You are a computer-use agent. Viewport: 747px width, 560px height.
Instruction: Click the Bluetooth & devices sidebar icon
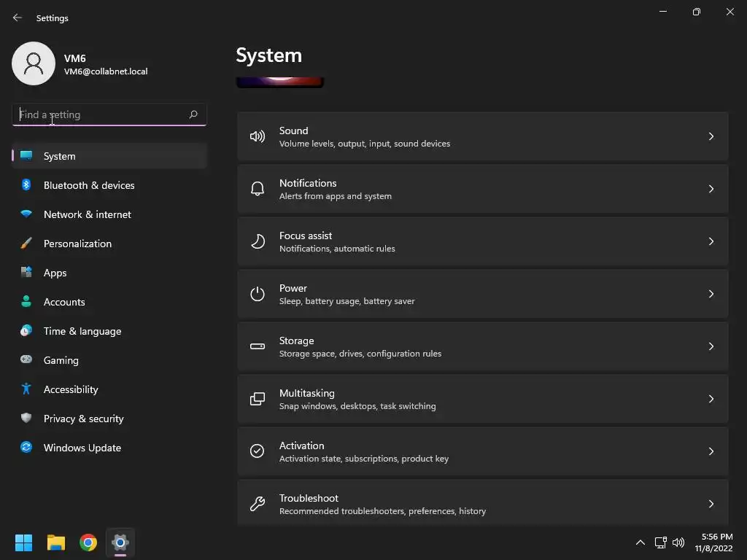(26, 185)
